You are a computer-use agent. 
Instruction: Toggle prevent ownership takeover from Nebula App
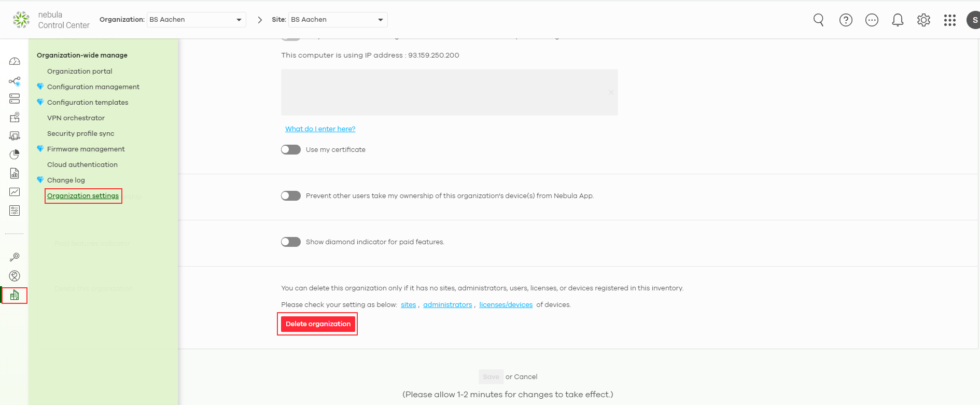click(291, 196)
